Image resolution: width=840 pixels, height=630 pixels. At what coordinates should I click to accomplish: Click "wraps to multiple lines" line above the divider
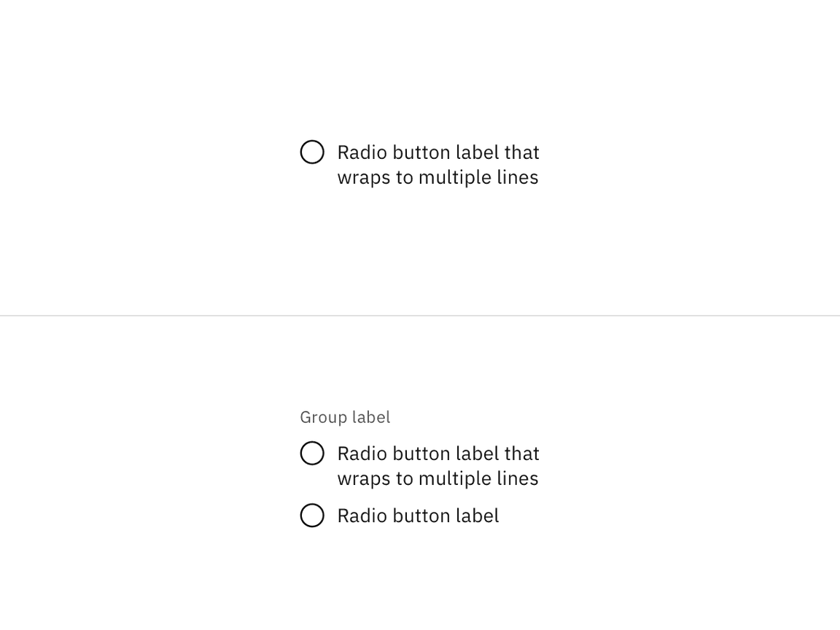437,177
